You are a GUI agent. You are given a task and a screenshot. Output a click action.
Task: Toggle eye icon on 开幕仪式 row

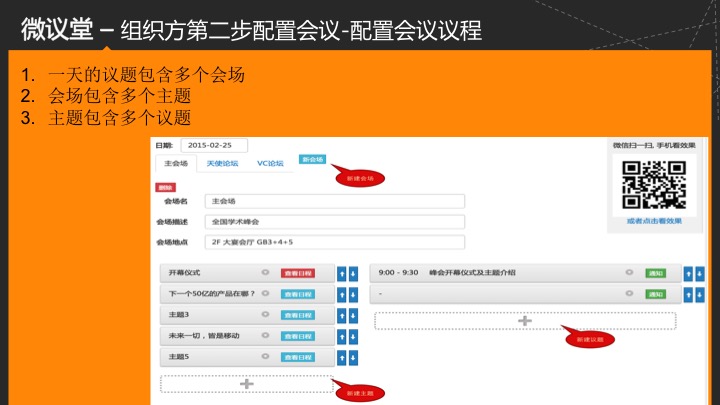tap(265, 272)
